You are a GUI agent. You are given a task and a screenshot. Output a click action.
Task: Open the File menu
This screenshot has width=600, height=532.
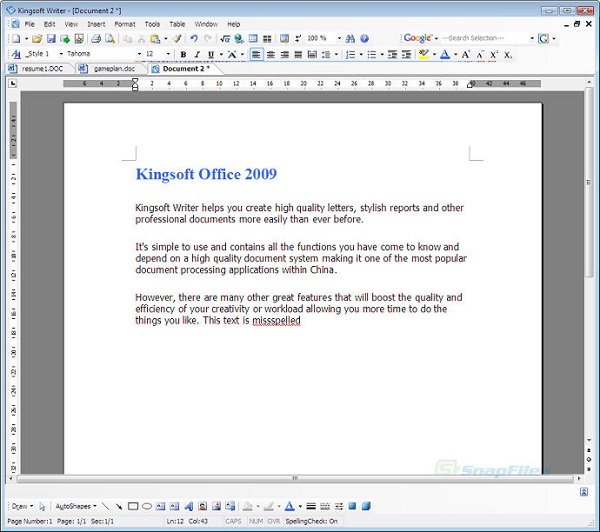tap(29, 24)
